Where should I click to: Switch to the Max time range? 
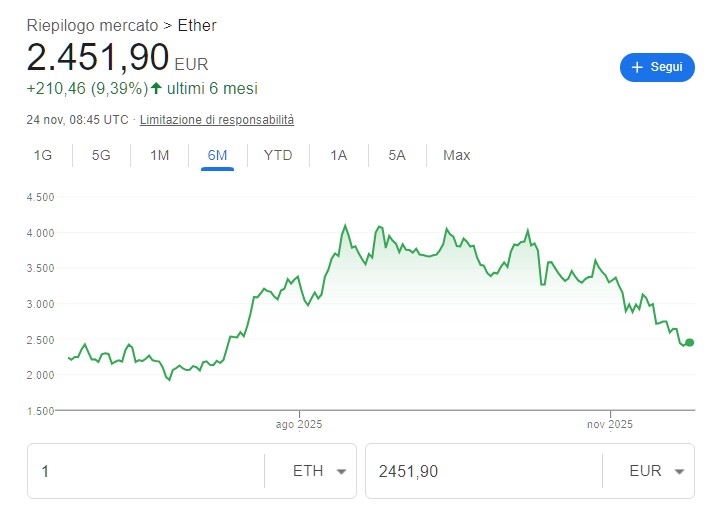pyautogui.click(x=456, y=155)
